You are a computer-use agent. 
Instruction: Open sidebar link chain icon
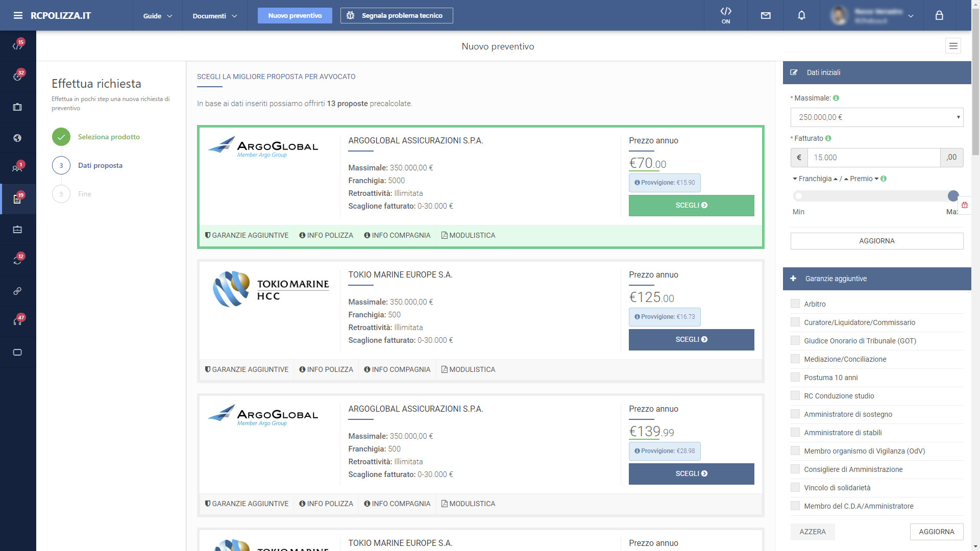[17, 291]
